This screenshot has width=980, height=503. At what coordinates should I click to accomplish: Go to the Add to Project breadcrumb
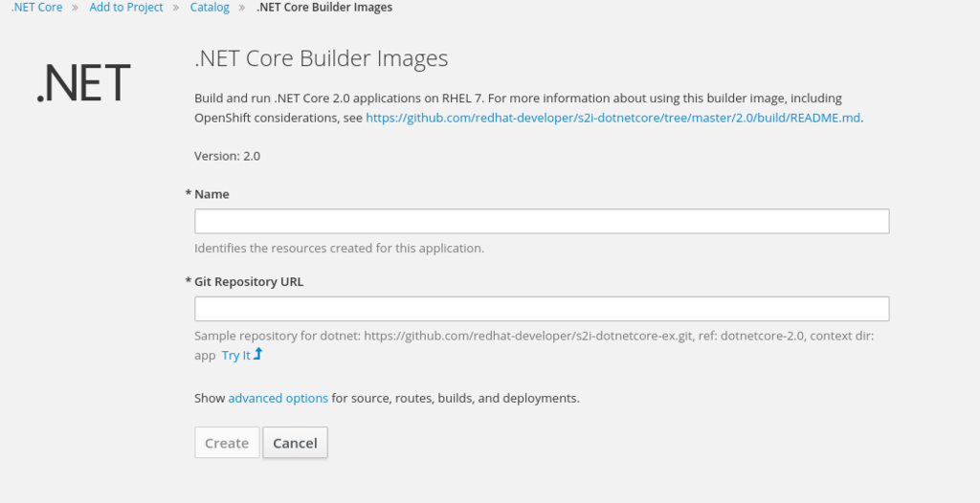point(126,8)
